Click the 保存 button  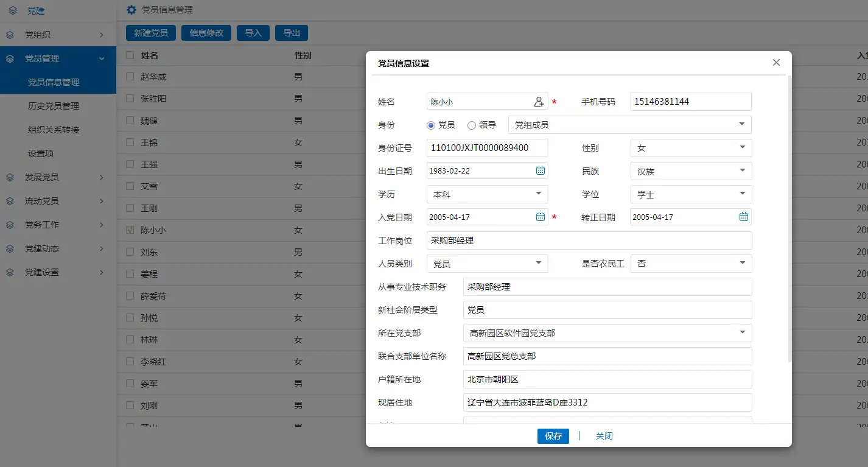[x=553, y=436]
